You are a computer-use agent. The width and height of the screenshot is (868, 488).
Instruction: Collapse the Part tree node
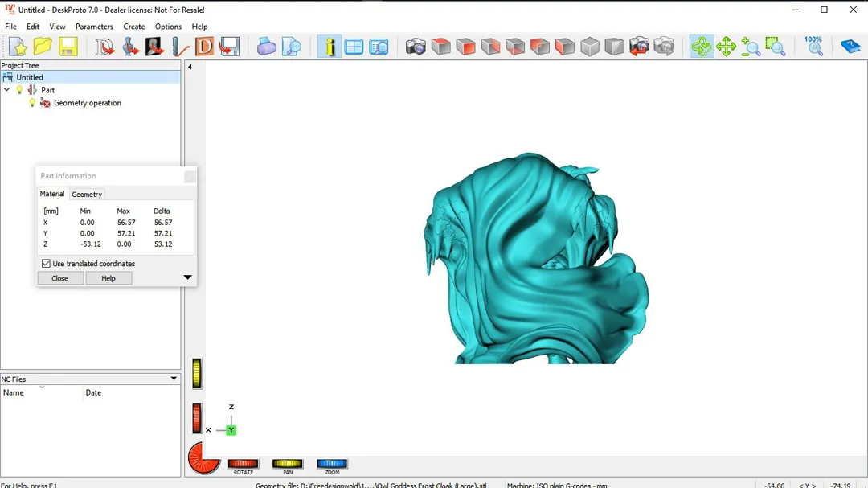click(6, 90)
